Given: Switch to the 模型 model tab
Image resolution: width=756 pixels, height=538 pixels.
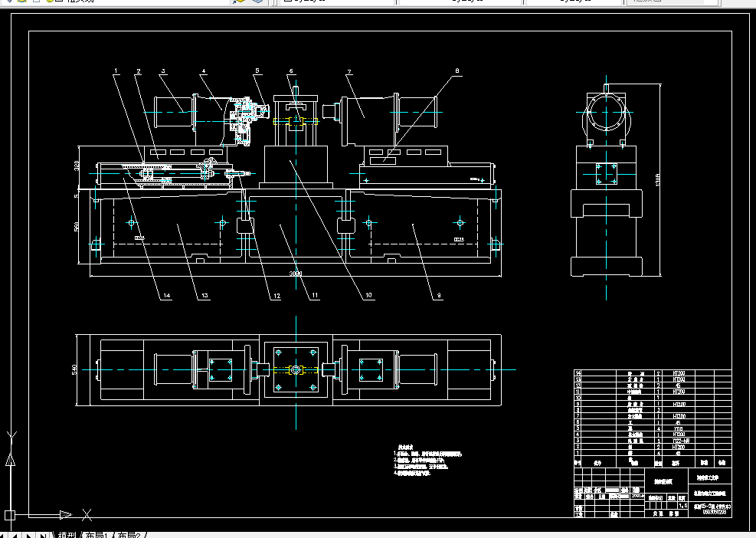Looking at the screenshot, I should 67,535.
